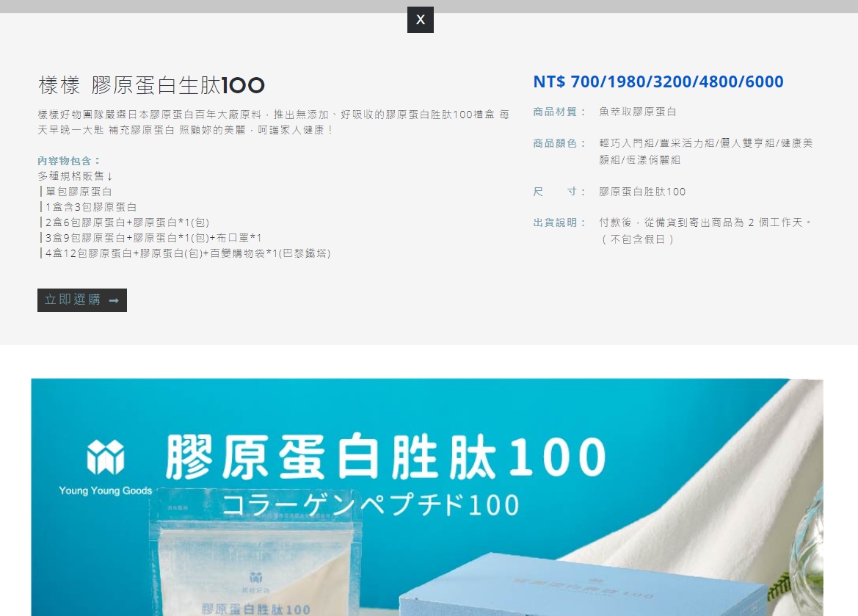Select the 輕巧入門組 color option text
858x616 pixels.
point(628,143)
